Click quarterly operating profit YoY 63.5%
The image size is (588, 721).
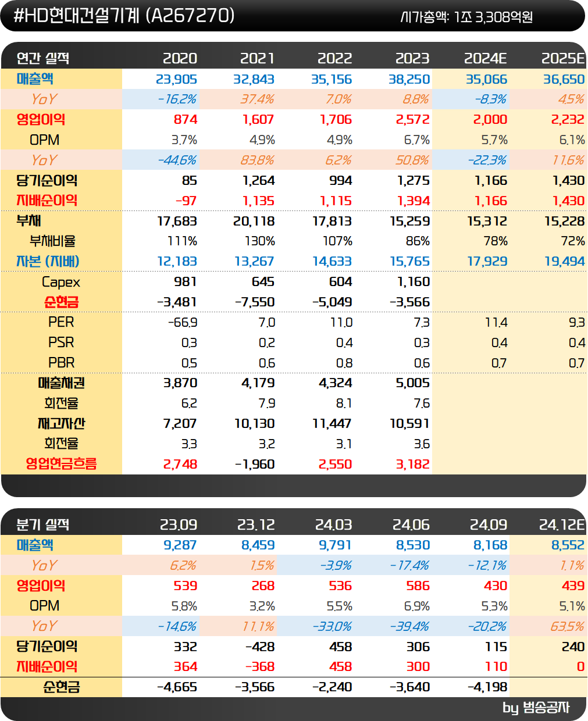pyautogui.click(x=567, y=626)
